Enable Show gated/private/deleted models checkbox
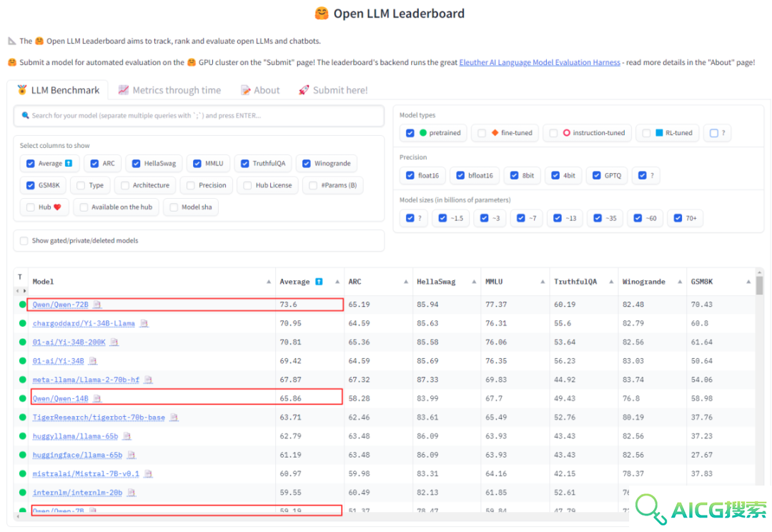This screenshot has width=772, height=532. pos(24,241)
